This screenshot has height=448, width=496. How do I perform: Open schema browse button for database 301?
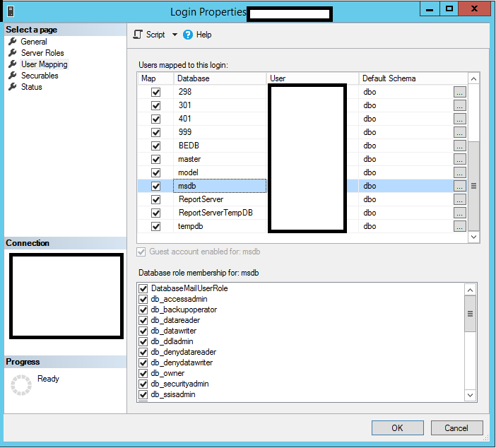pyautogui.click(x=460, y=105)
